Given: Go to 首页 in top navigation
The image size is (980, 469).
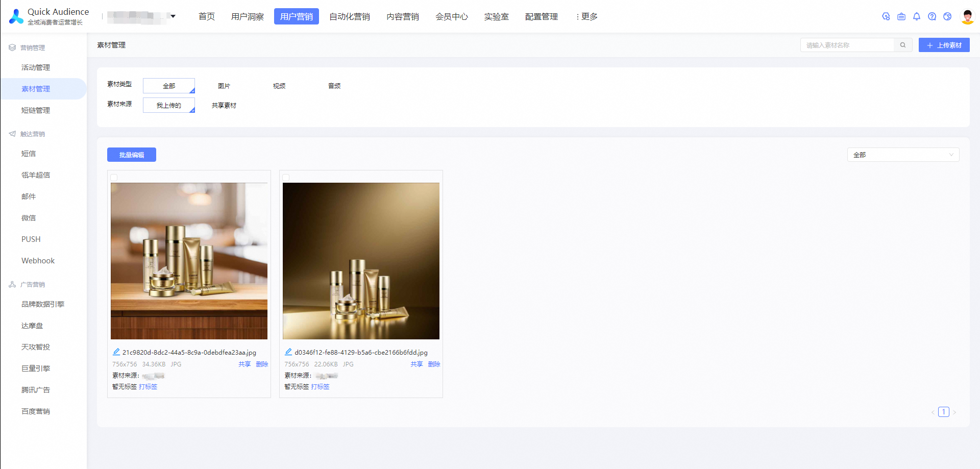Looking at the screenshot, I should (x=207, y=16).
